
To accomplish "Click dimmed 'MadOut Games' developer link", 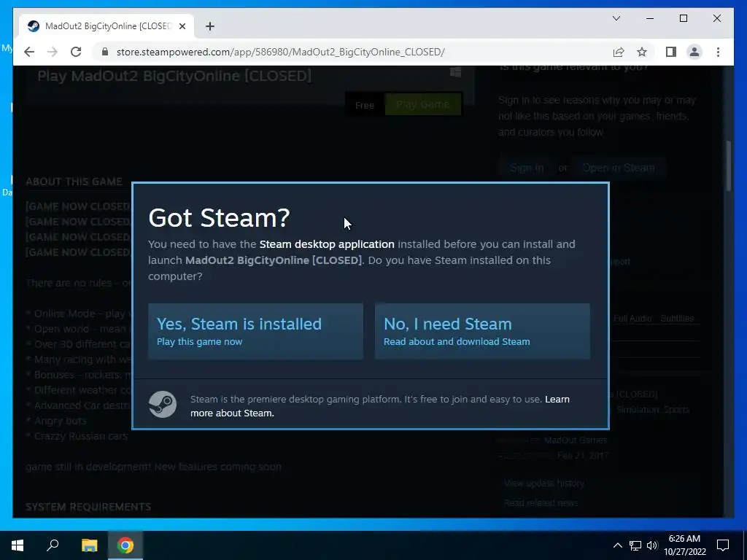I will [576, 440].
